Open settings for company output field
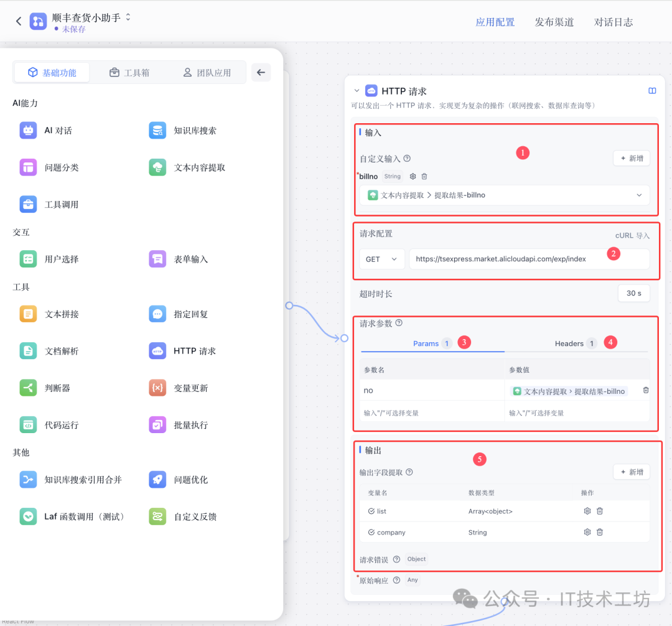 (x=587, y=532)
